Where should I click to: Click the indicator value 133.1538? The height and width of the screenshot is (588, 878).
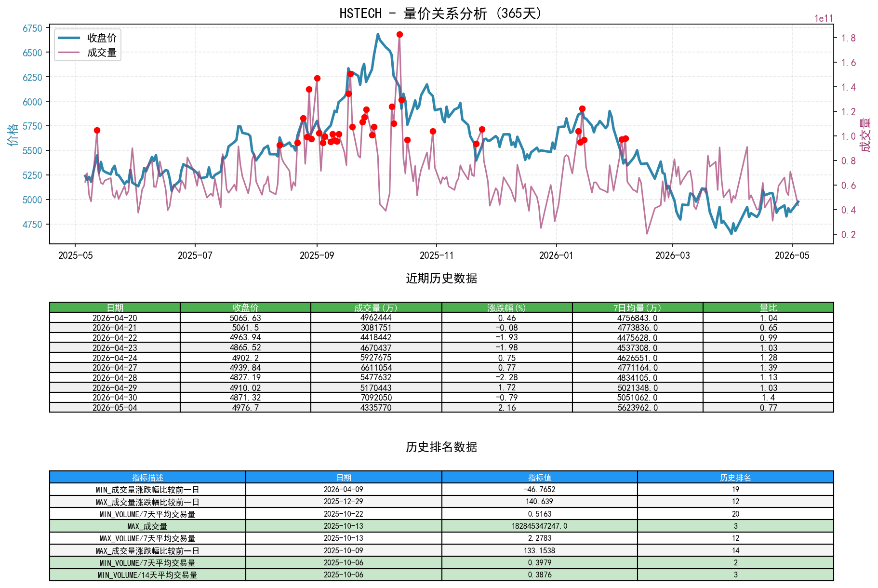click(540, 550)
